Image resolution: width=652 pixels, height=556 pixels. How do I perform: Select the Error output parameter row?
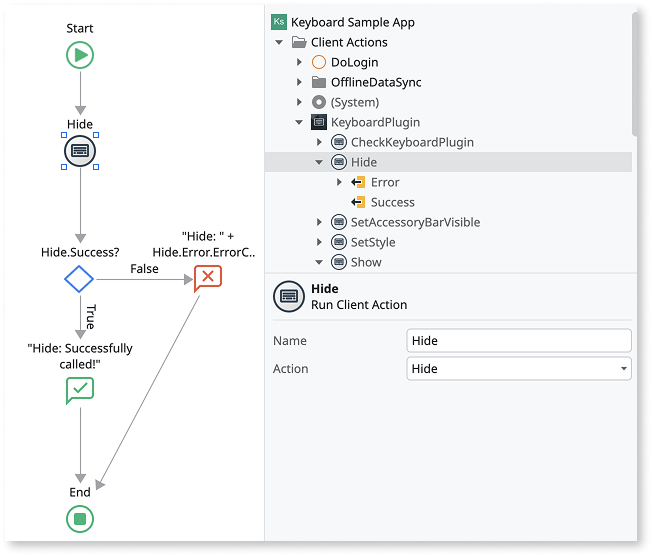(x=385, y=182)
